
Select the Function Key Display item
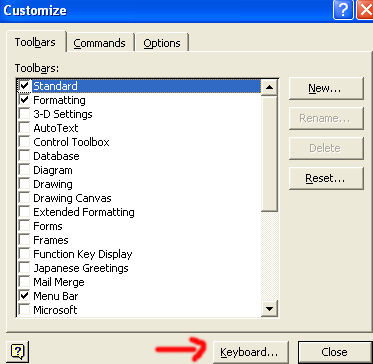coord(83,254)
